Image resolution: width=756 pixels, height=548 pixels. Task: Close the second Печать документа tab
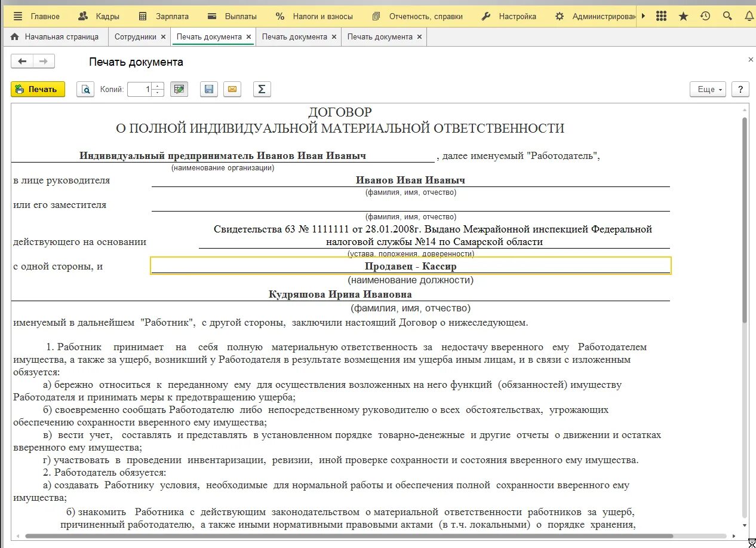point(334,37)
